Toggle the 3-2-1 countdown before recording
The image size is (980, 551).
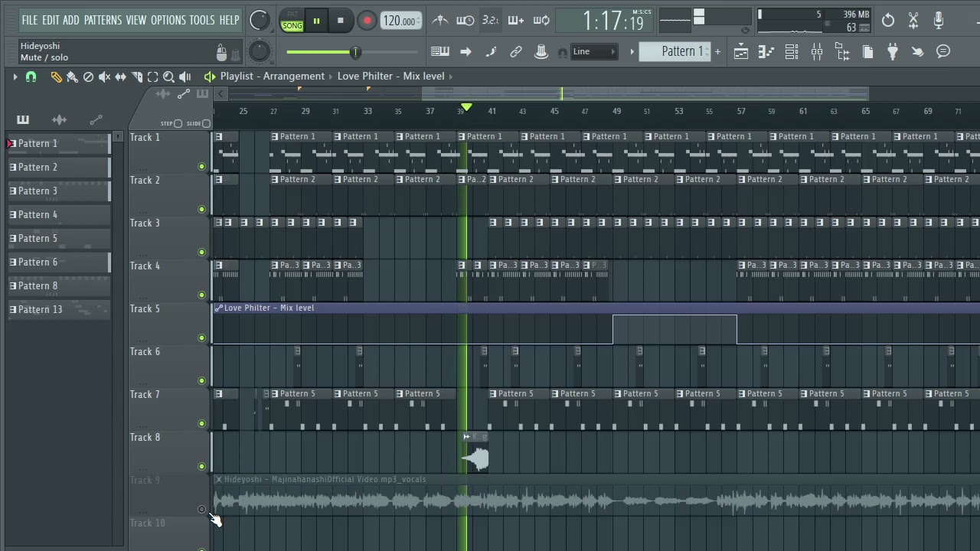tap(490, 21)
